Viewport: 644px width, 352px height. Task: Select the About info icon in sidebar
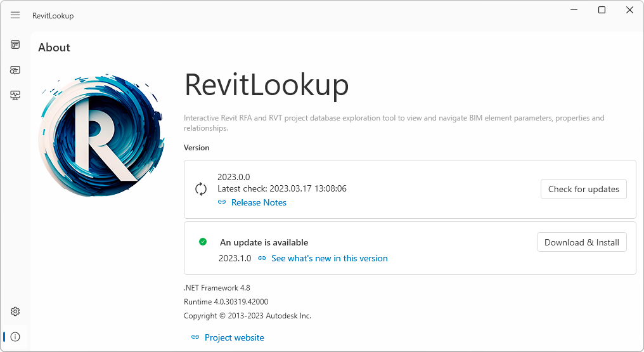click(x=15, y=337)
